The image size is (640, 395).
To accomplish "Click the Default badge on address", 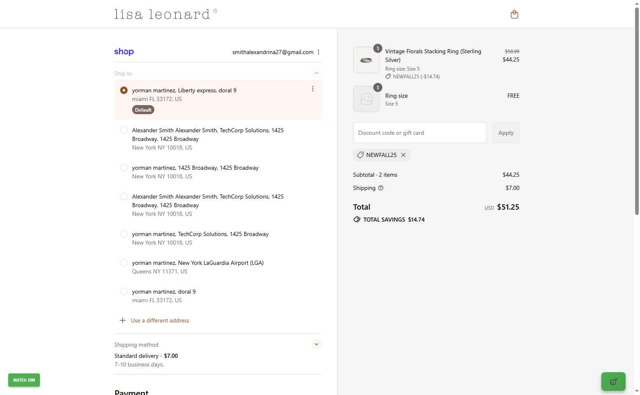I will 143,110.
